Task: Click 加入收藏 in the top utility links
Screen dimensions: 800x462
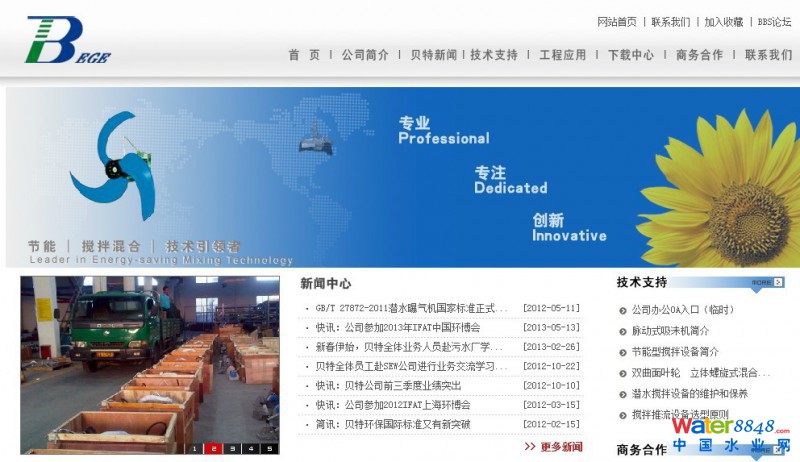Action: click(x=723, y=21)
